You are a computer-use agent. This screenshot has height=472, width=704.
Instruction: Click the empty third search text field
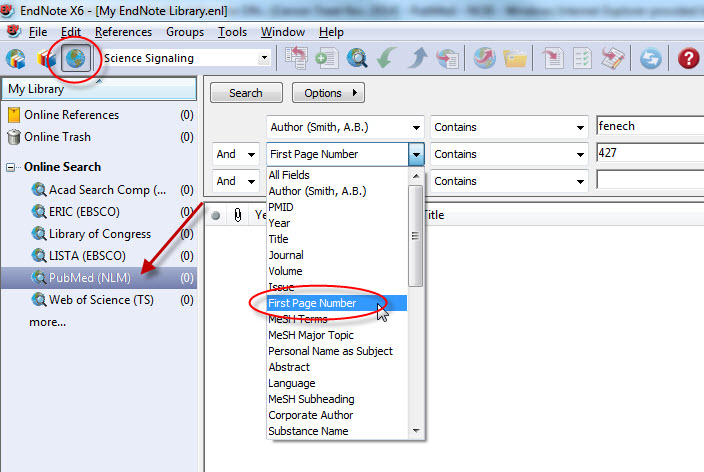650,180
